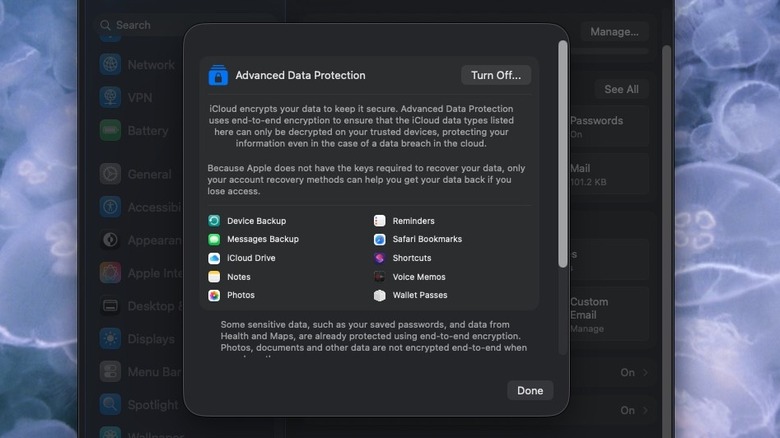Viewport: 780px width, 438px height.
Task: Click the iCloud Drive icon
Action: click(x=214, y=258)
